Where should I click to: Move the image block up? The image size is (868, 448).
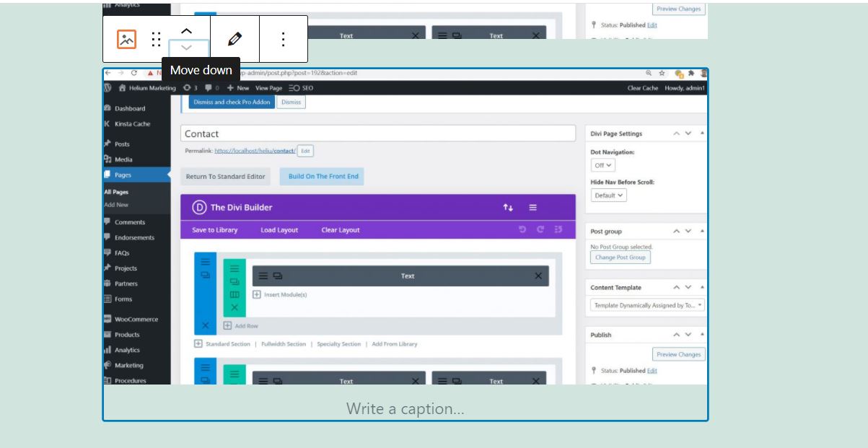click(186, 31)
